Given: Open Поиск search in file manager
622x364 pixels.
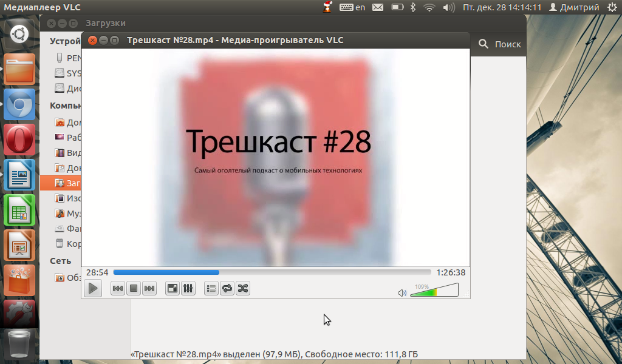Looking at the screenshot, I should click(500, 44).
